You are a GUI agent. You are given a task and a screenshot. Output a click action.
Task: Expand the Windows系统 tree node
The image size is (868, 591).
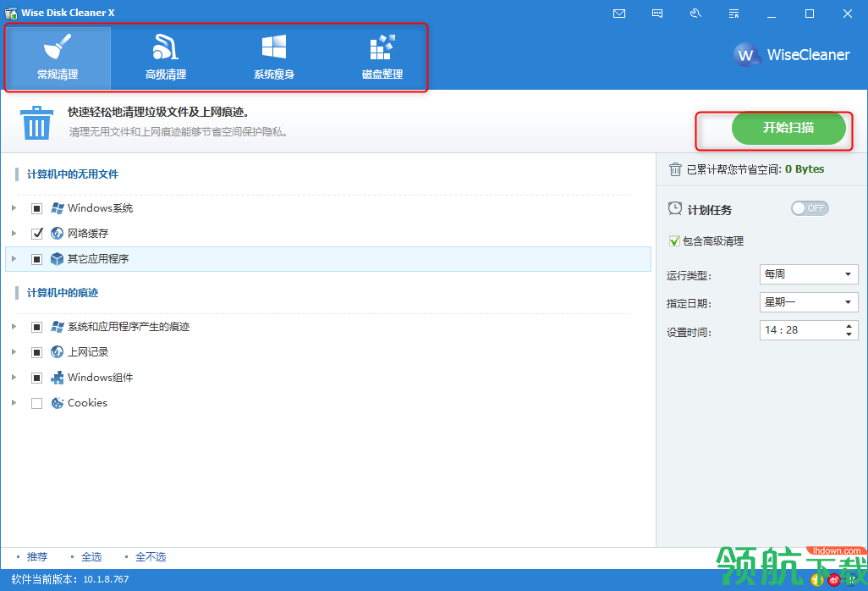(x=14, y=207)
